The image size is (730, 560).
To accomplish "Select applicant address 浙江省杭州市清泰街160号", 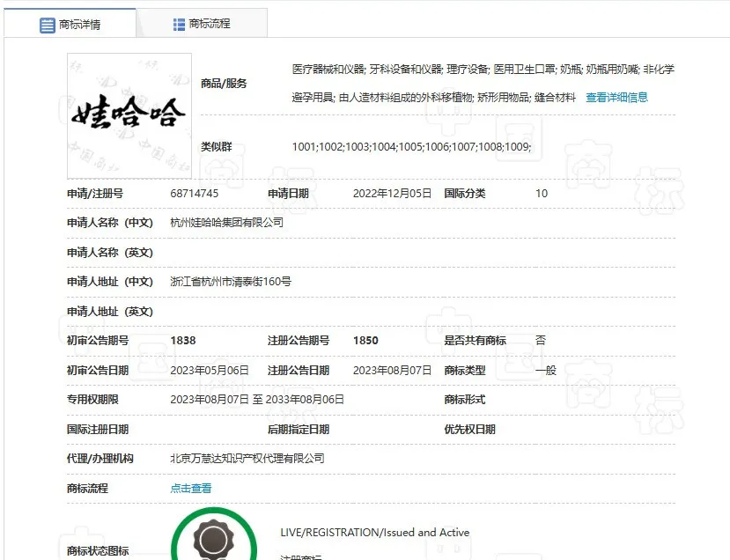I will (x=231, y=282).
